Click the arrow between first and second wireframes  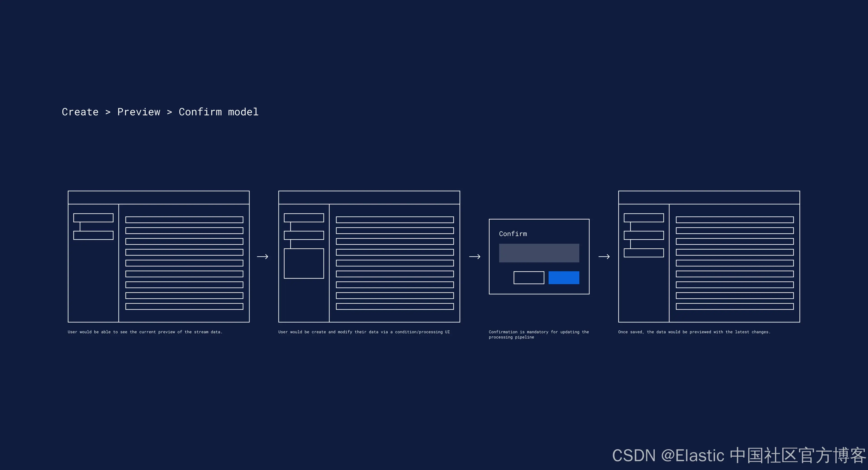(x=262, y=257)
